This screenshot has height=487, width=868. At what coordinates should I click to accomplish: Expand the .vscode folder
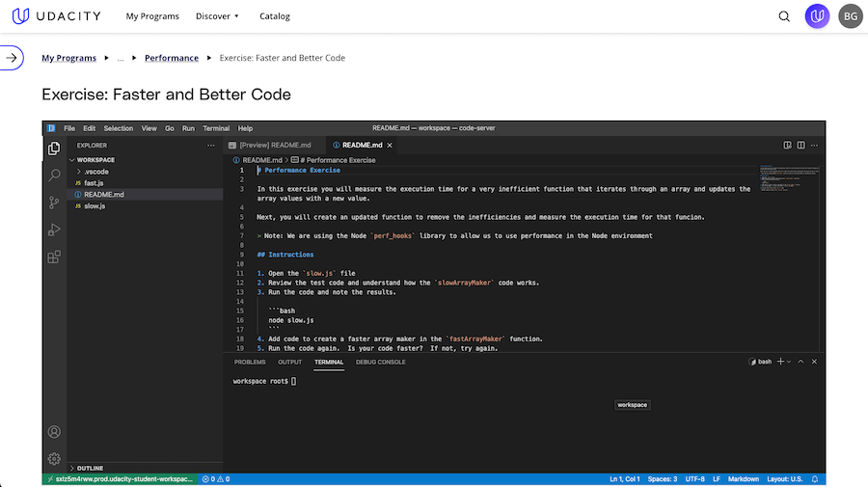96,172
